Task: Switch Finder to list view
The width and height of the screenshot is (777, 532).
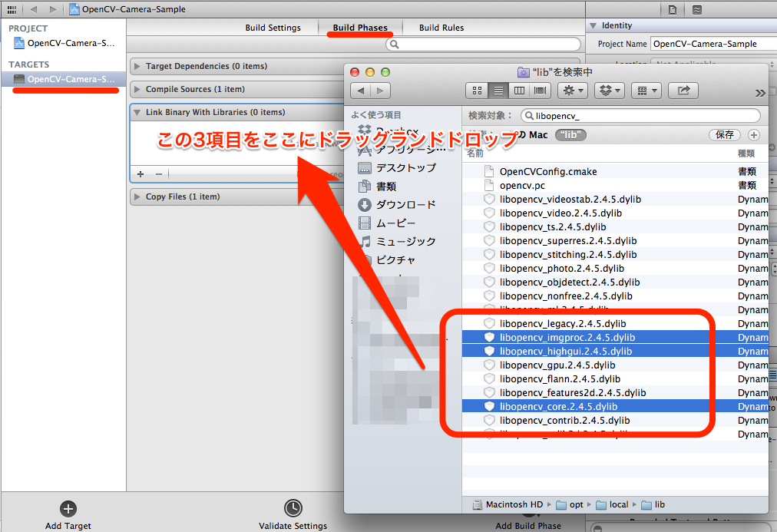Action: click(x=498, y=91)
